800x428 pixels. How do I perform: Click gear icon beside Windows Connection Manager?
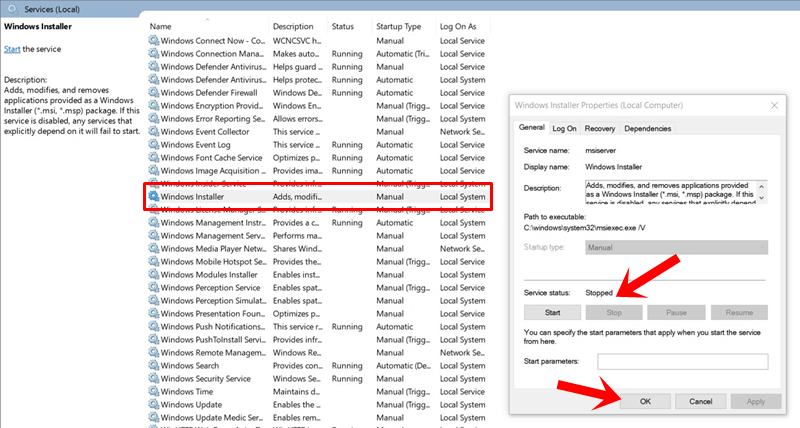(x=154, y=54)
